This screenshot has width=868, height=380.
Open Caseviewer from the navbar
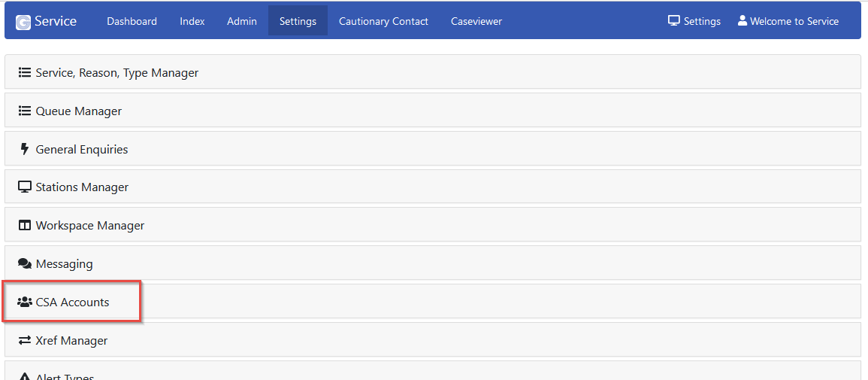click(476, 21)
